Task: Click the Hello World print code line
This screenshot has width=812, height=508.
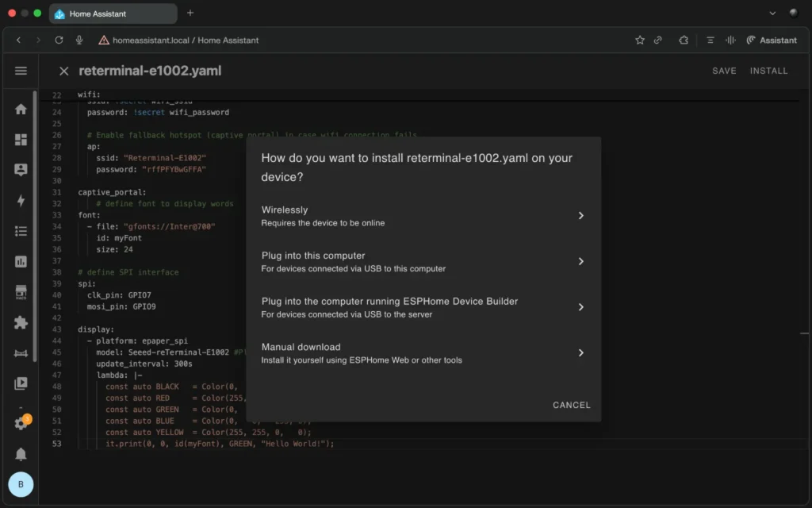Action: (220, 444)
